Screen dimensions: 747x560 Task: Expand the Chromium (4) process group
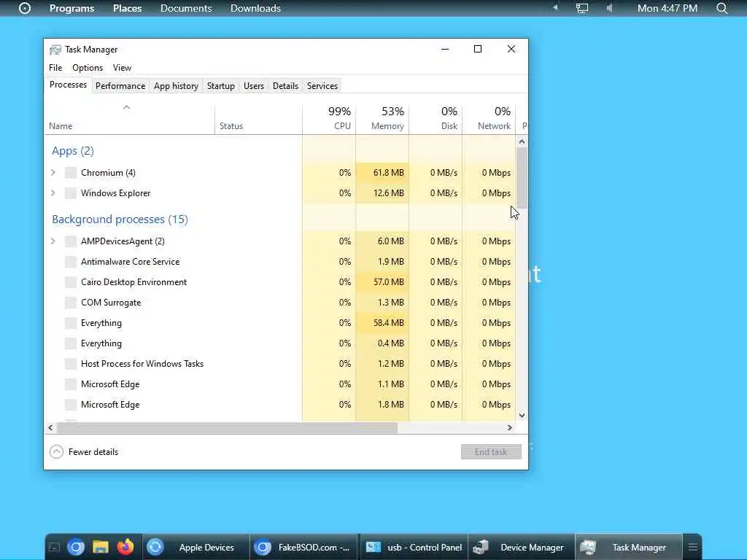click(x=53, y=172)
